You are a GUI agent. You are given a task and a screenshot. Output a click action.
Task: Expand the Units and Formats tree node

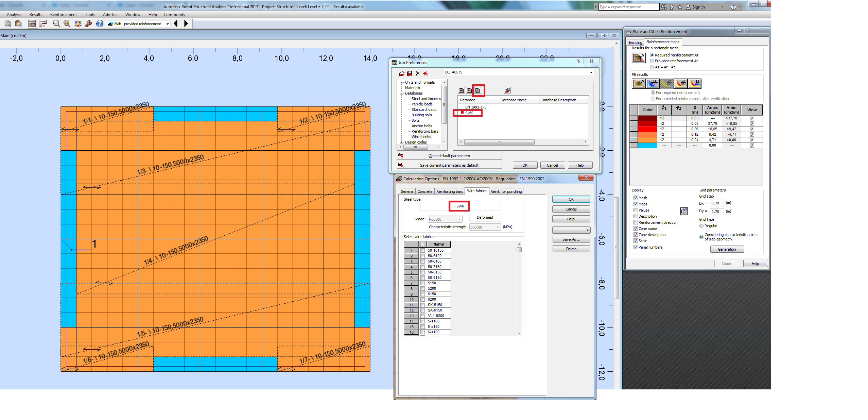pos(402,82)
